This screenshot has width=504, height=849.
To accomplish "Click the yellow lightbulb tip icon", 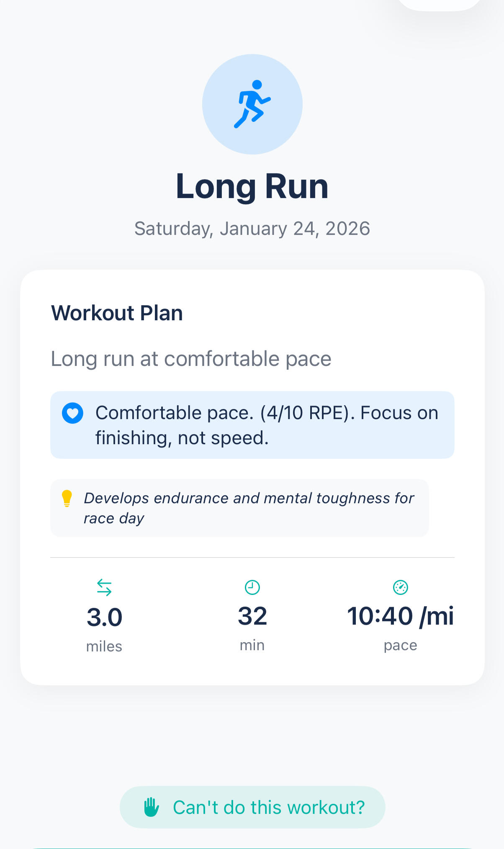I will pos(67,499).
